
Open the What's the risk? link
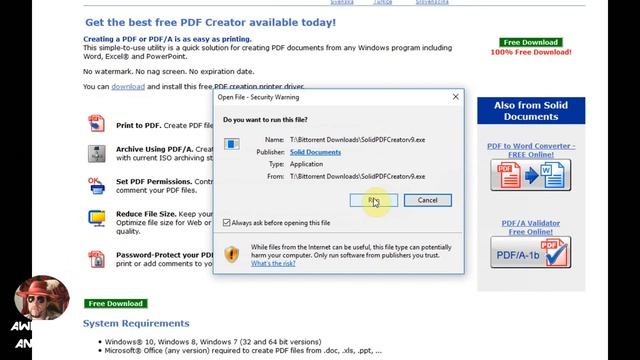pyautogui.click(x=273, y=263)
